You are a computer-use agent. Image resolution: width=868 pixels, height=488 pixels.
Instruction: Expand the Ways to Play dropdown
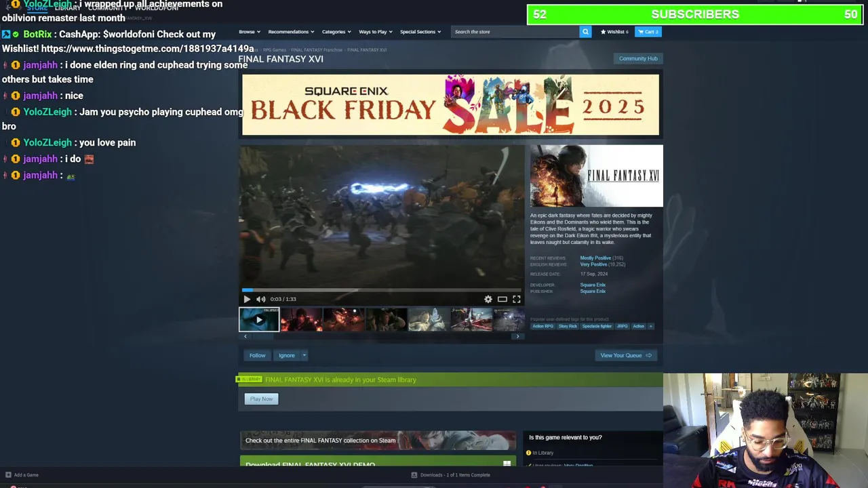point(375,32)
